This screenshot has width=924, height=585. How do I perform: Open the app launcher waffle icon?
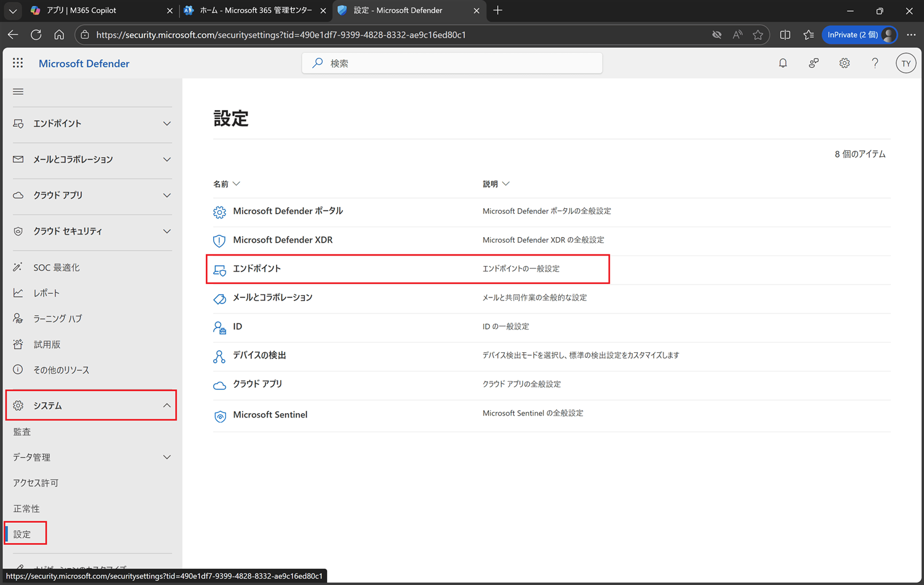18,63
